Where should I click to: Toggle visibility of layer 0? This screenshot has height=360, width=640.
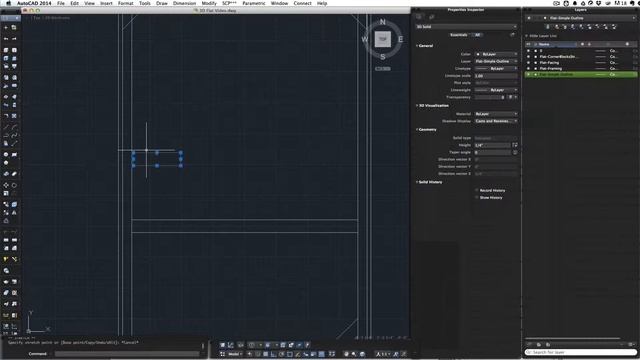click(x=529, y=51)
